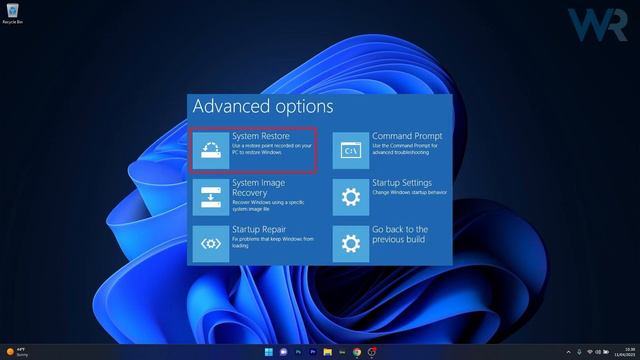Launch Premiere Pro from the taskbar
This screenshot has width=640, height=360.
(313, 352)
